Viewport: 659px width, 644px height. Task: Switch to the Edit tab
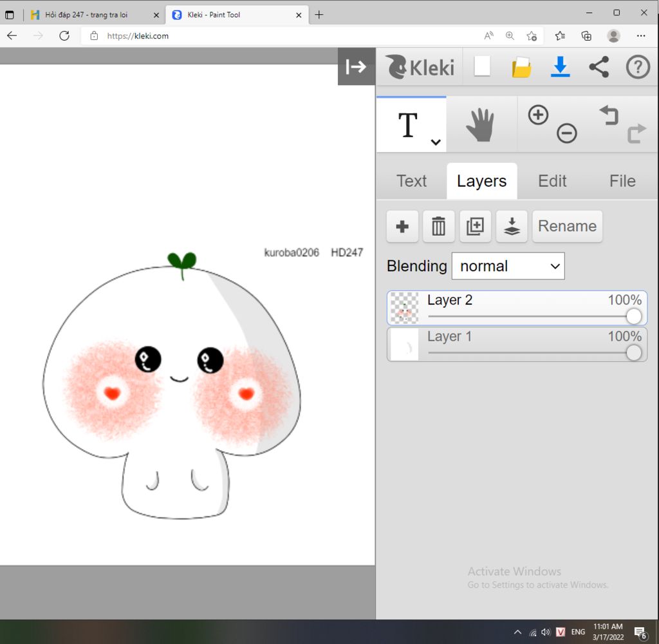coord(552,181)
